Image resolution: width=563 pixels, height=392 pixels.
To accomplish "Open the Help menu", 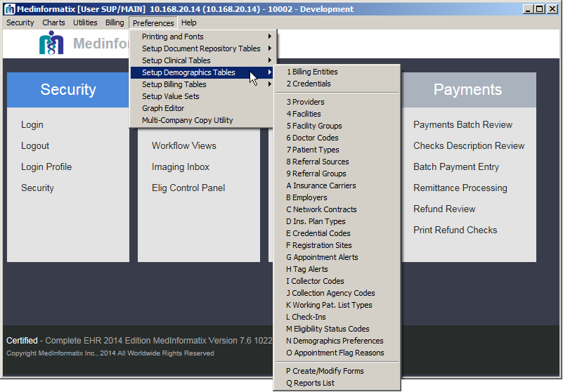I will [x=189, y=22].
